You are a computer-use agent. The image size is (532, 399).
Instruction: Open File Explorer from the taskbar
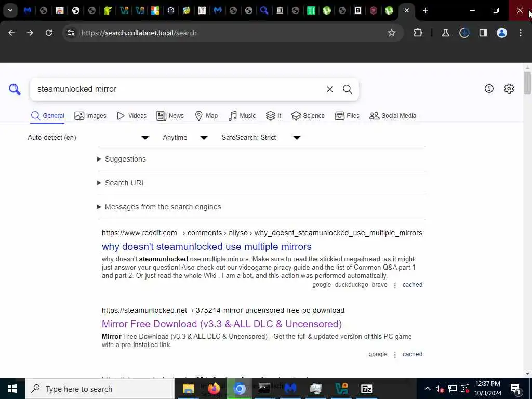click(x=188, y=389)
